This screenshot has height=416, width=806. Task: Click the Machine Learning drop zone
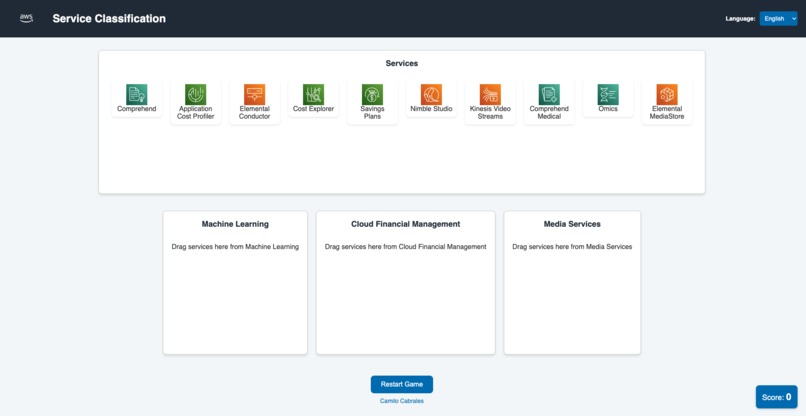(x=235, y=282)
